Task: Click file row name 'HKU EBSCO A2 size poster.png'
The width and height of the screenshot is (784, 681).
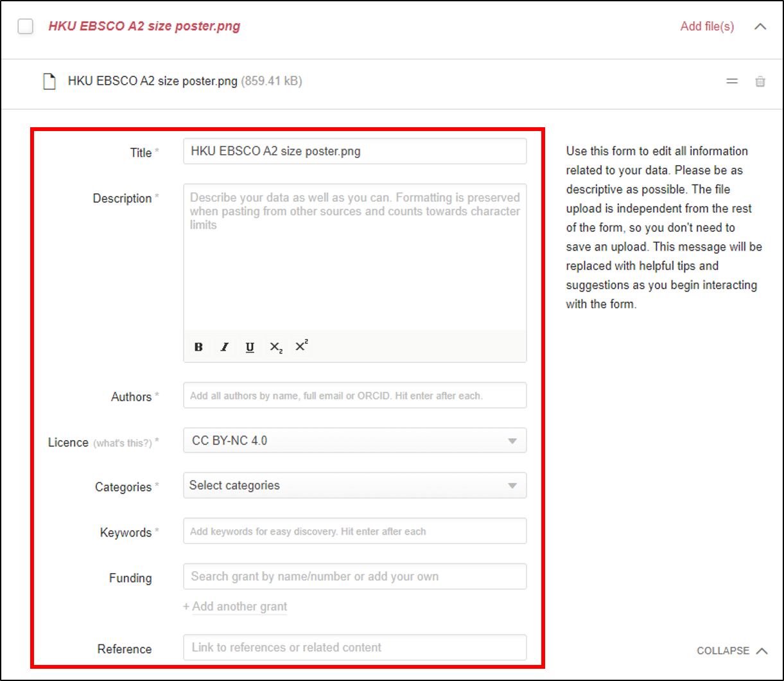Action: pyautogui.click(x=153, y=82)
